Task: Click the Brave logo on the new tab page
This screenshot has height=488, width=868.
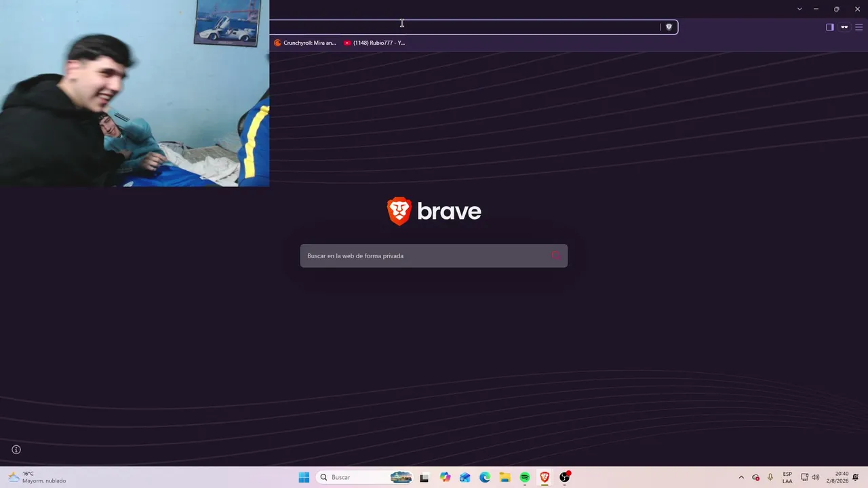Action: click(434, 211)
